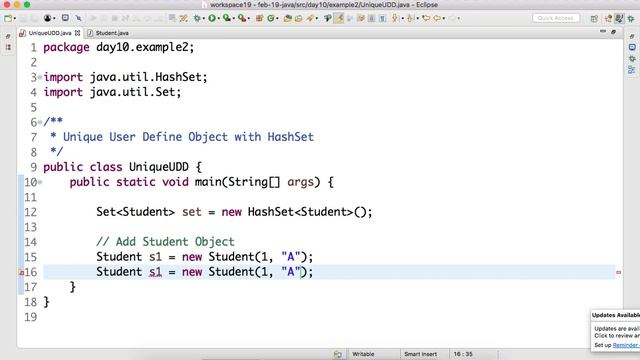Expand the New wizard dropdown arrow
640x360 pixels.
point(15,18)
